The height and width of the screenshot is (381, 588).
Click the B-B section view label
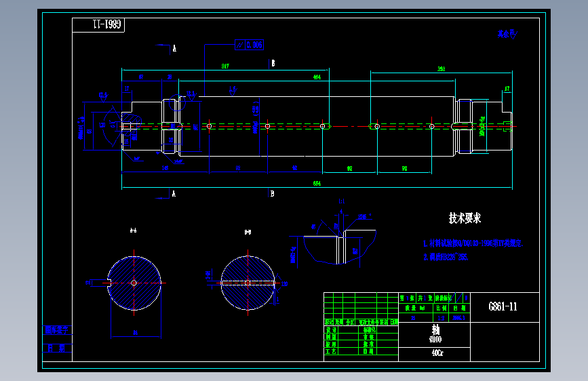[x=248, y=232]
